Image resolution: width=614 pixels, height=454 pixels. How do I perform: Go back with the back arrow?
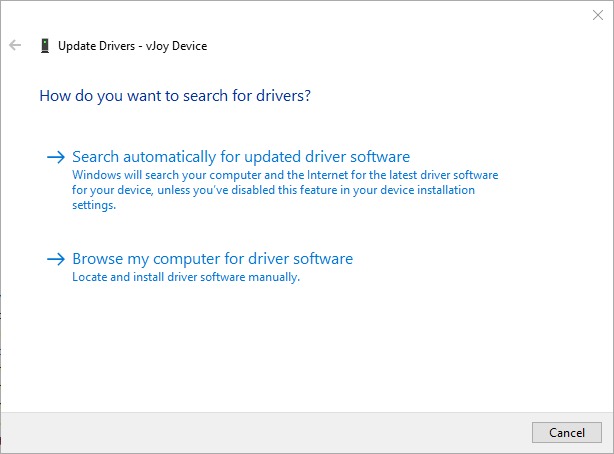pos(15,45)
